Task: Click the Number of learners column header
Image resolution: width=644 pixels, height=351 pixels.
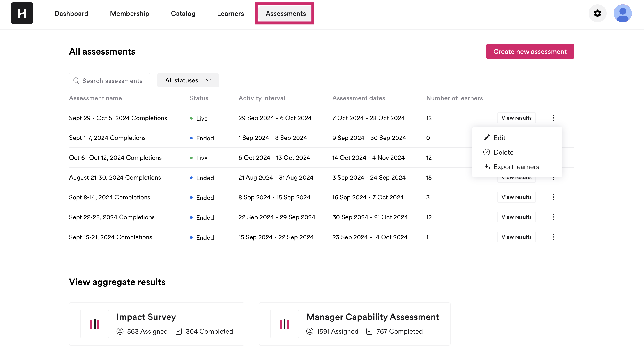Action: tap(455, 98)
